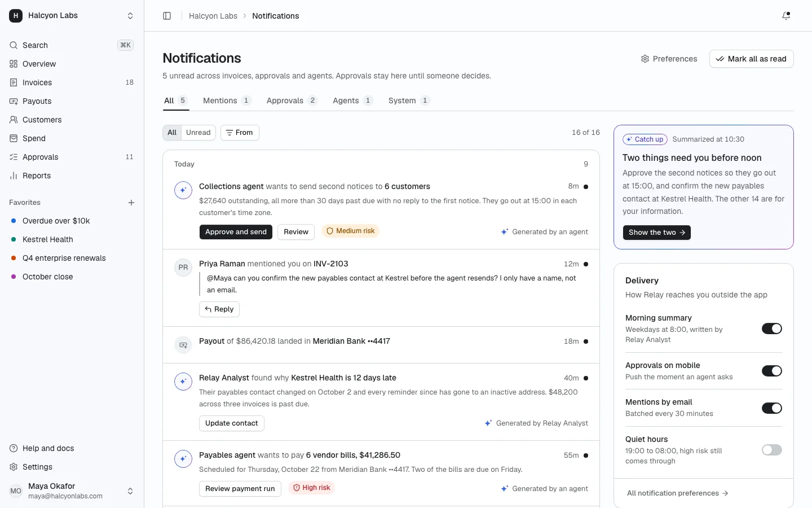Toggle Mentions by email off
This screenshot has width=812, height=508.
pos(772,408)
